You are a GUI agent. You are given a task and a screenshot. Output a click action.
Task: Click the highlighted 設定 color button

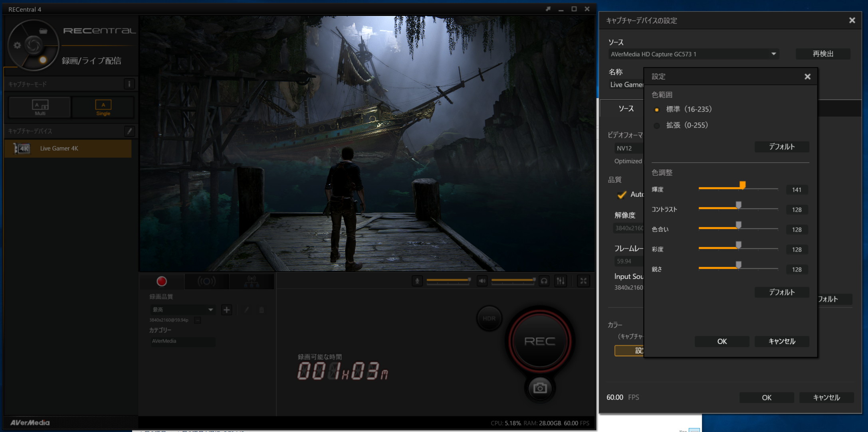629,351
